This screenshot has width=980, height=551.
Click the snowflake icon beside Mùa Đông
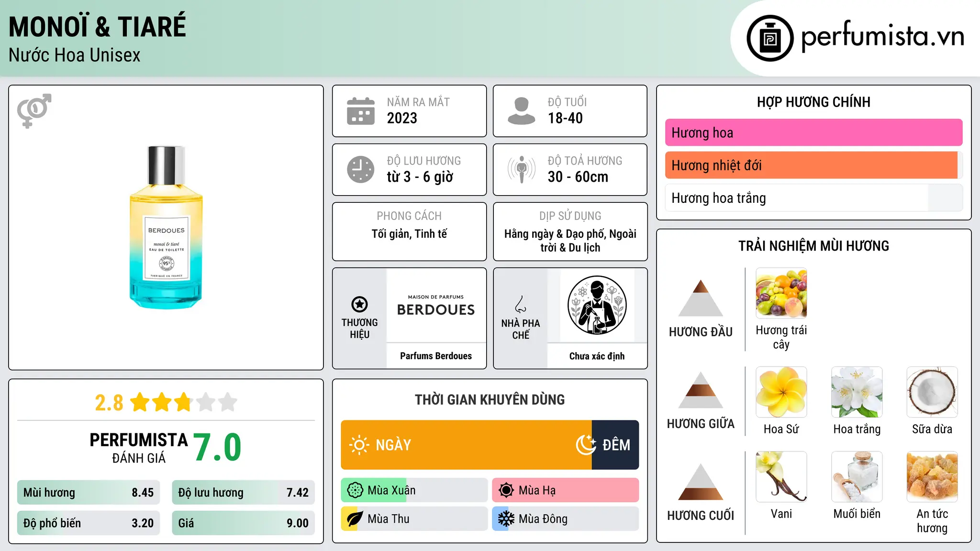coord(506,519)
